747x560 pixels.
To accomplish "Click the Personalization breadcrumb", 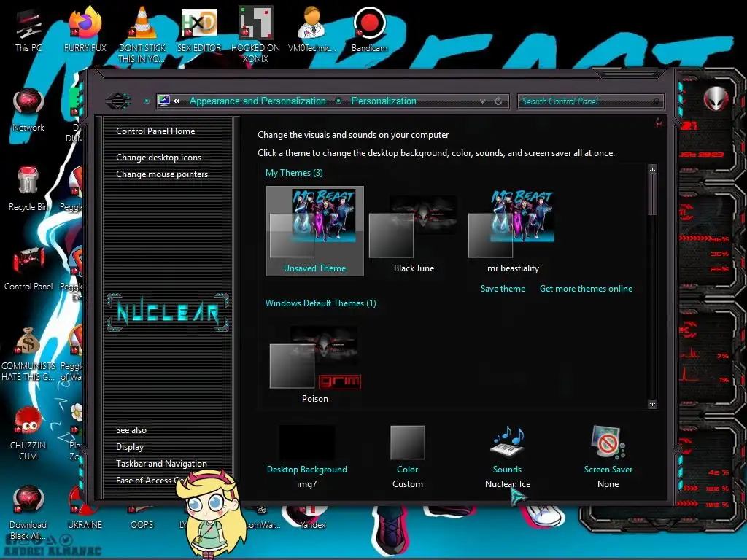I will [384, 101].
